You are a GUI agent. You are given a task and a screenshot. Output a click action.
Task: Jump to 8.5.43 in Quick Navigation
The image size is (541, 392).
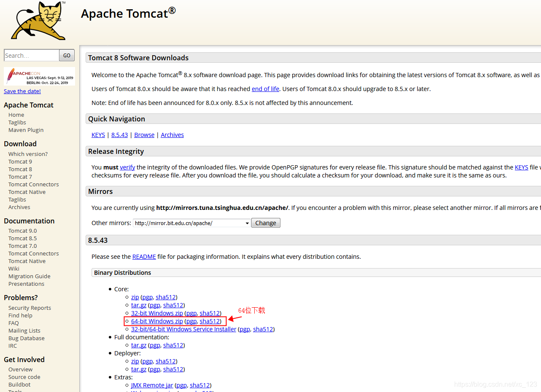point(119,135)
